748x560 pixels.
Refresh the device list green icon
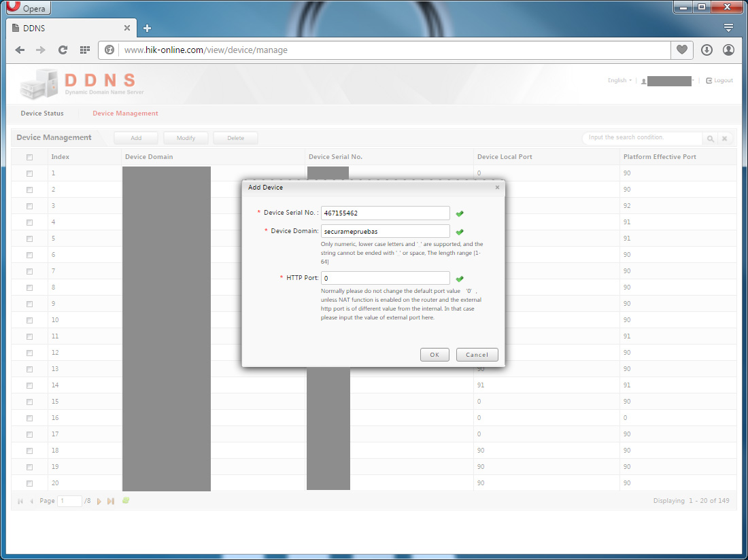(126, 500)
